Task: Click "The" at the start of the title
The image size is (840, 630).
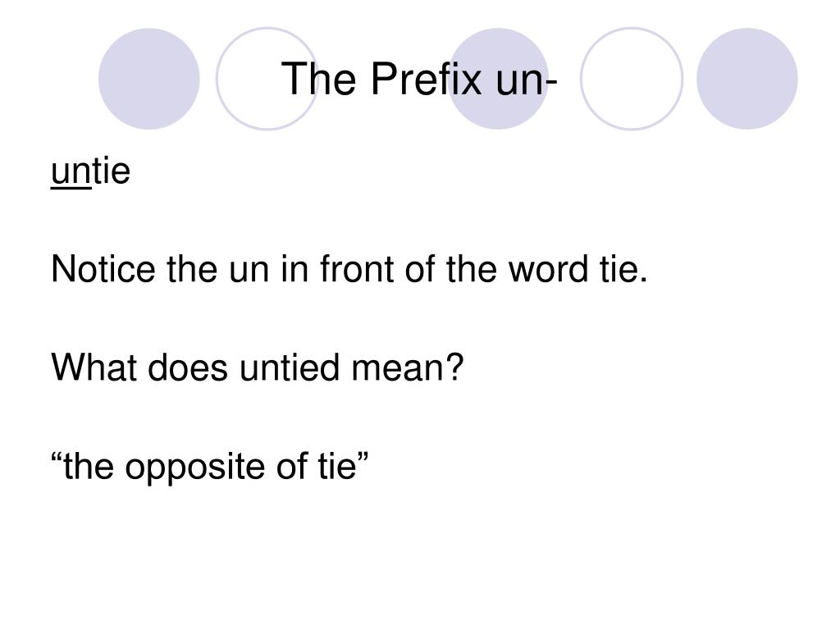Action: [318, 79]
